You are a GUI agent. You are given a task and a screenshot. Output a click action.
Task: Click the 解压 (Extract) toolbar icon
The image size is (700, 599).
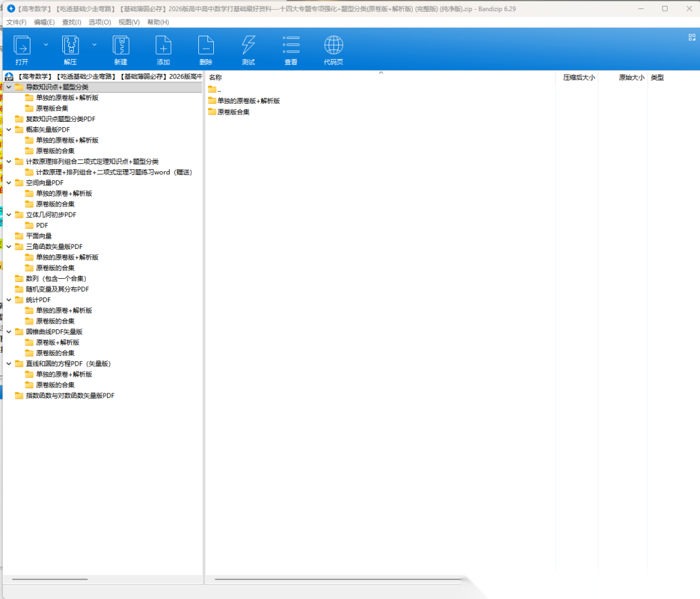70,46
